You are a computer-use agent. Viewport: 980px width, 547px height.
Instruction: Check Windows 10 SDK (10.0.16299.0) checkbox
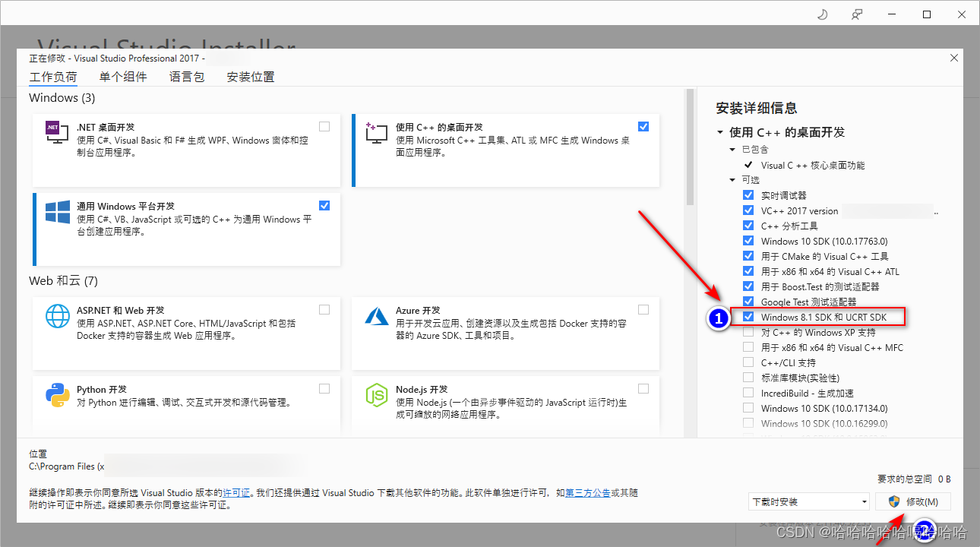click(748, 423)
